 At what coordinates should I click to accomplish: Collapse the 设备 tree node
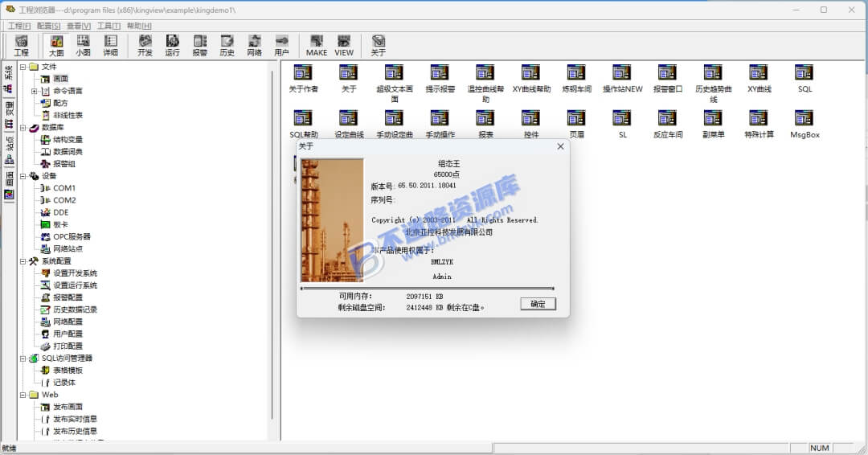click(x=23, y=176)
